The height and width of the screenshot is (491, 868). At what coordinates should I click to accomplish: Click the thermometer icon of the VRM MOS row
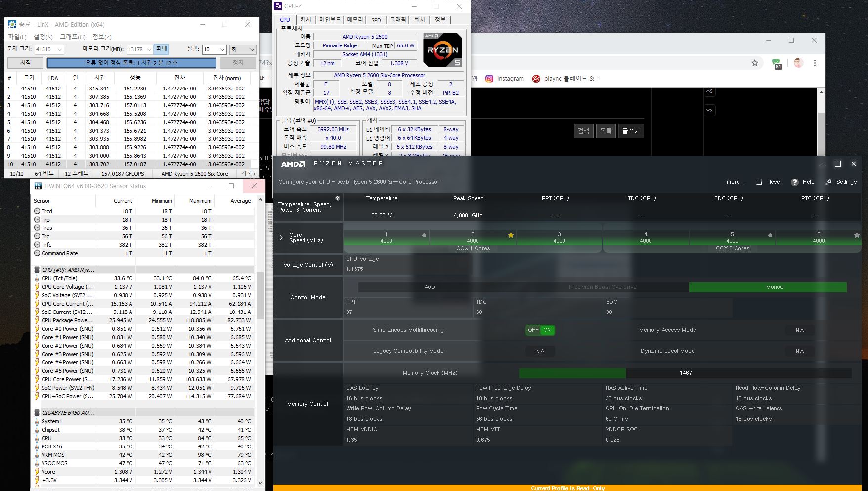37,455
